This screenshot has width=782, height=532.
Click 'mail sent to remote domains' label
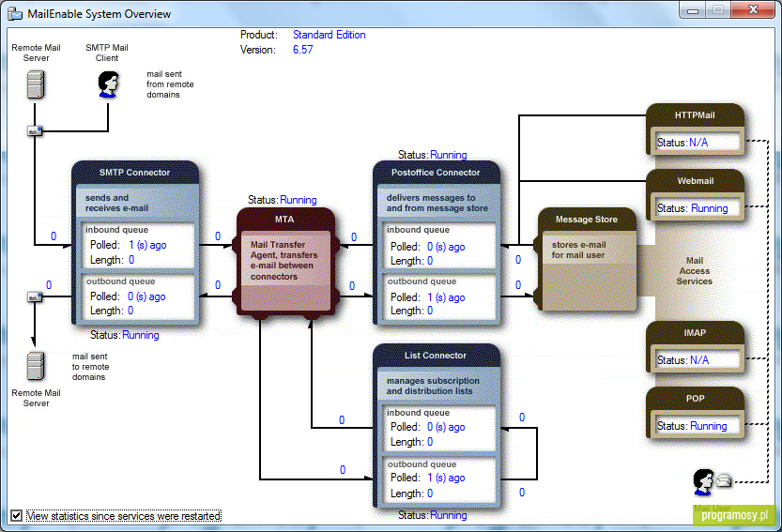pos(90,367)
